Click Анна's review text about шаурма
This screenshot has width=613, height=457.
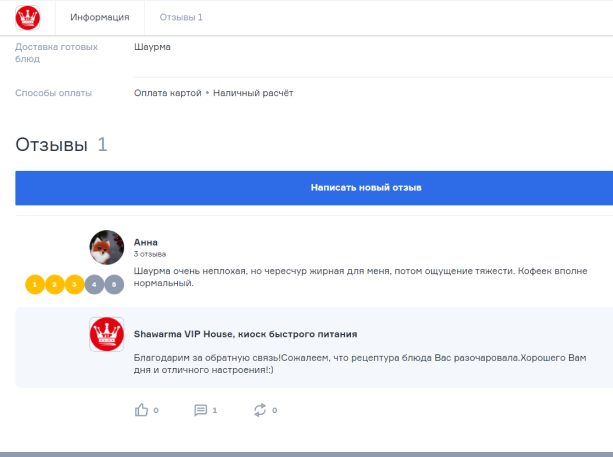[x=360, y=277]
